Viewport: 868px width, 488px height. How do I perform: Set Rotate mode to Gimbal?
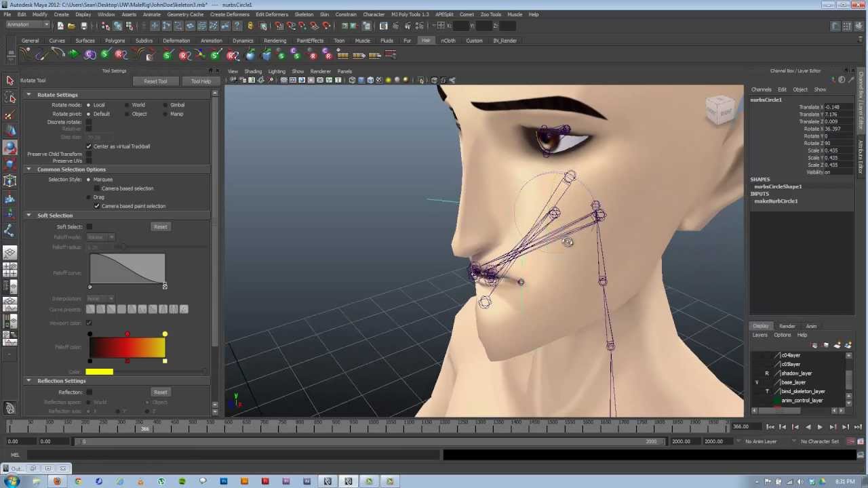(x=165, y=105)
